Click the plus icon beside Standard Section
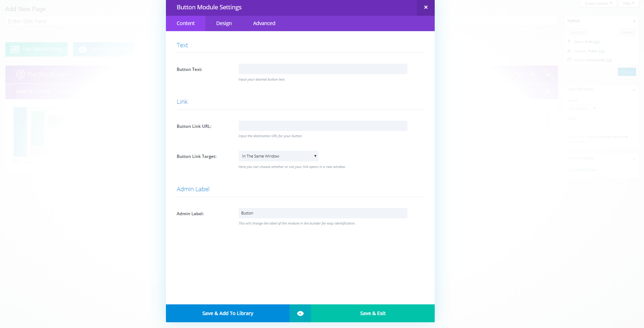The height and width of the screenshot is (328, 644). (16, 162)
